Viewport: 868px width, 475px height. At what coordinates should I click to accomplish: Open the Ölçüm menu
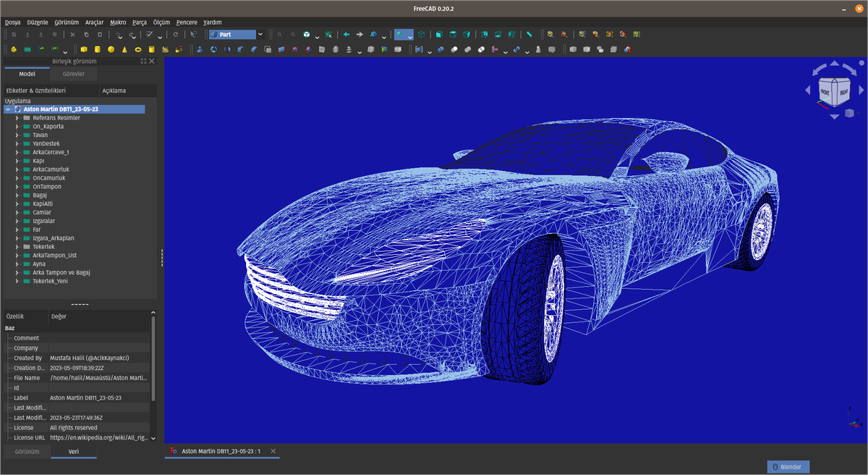pyautogui.click(x=161, y=22)
